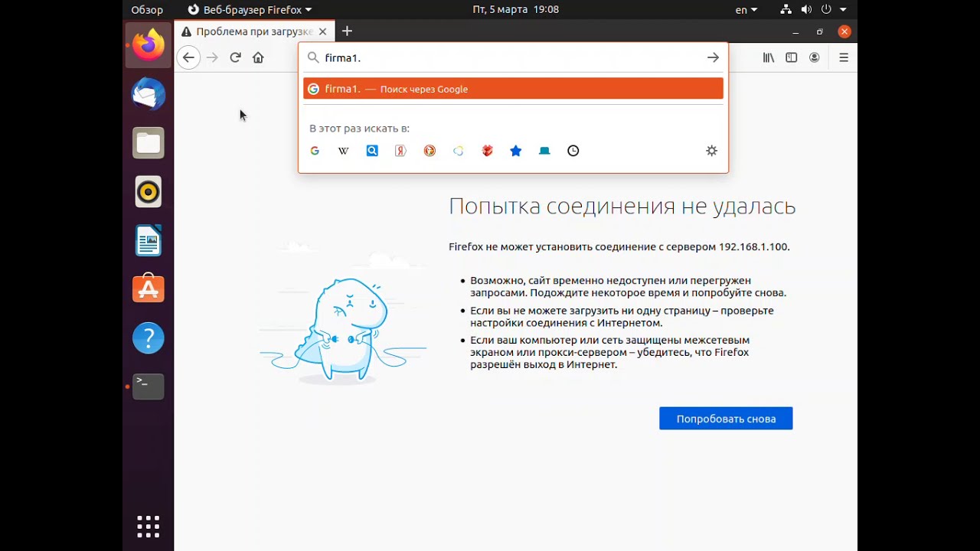
Task: Click the 'Попробовать снова' button
Action: point(726,419)
